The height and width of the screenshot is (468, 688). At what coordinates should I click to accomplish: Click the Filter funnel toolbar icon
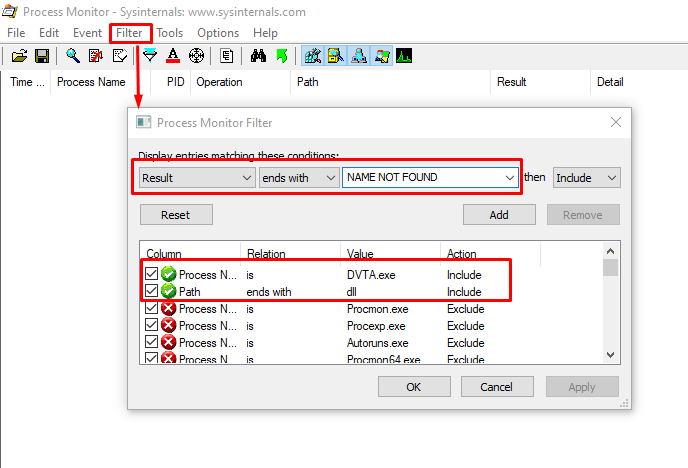click(x=150, y=56)
